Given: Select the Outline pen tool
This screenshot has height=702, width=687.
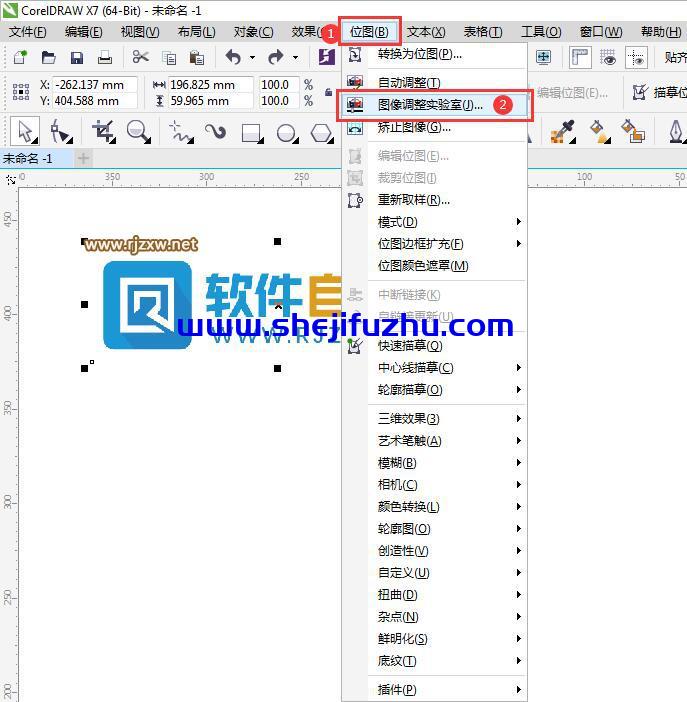Looking at the screenshot, I should coord(676,132).
